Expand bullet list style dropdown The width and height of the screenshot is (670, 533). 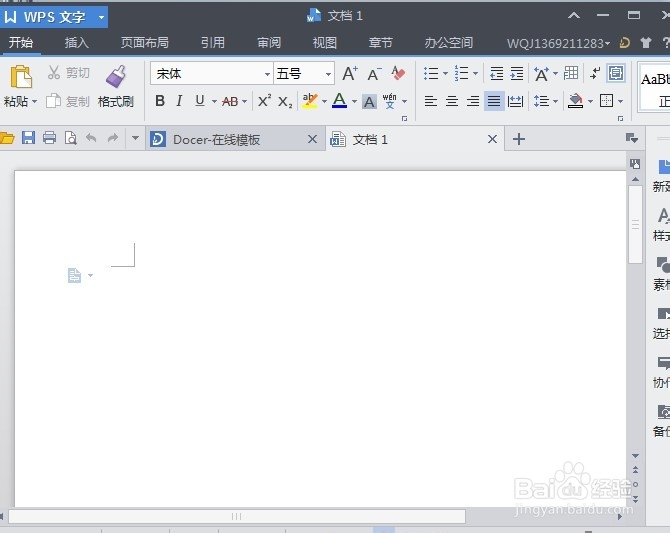[445, 74]
